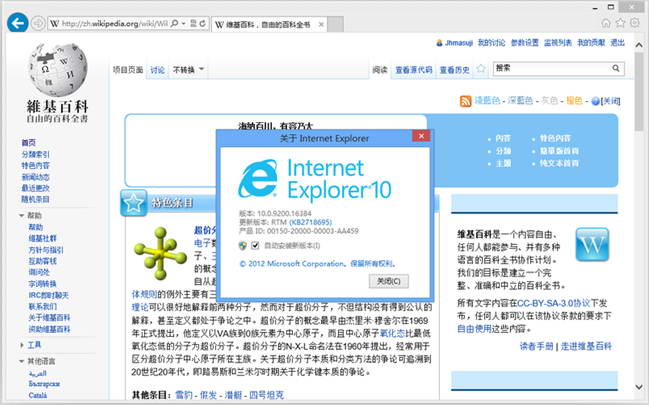649x405 pixels.
Task: Click the scrollbar up arrow
Action: pyautogui.click(x=639, y=45)
